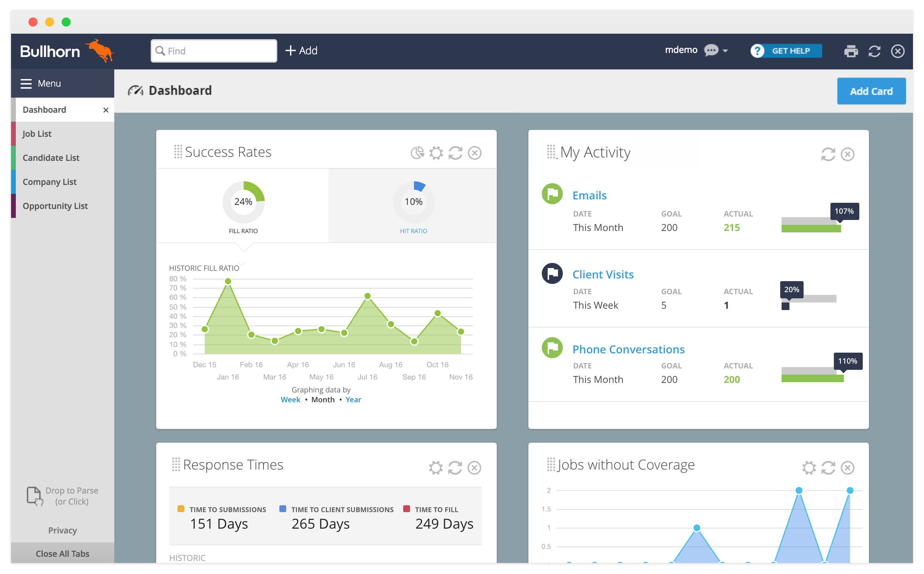The height and width of the screenshot is (574, 924).
Task: Select the Fill Ratio donut view
Action: click(243, 202)
